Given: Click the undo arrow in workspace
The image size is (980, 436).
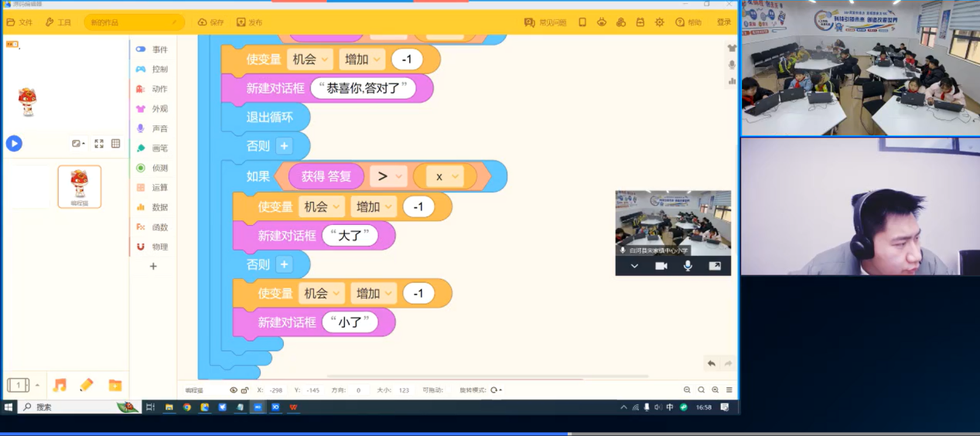Looking at the screenshot, I should pyautogui.click(x=711, y=363).
